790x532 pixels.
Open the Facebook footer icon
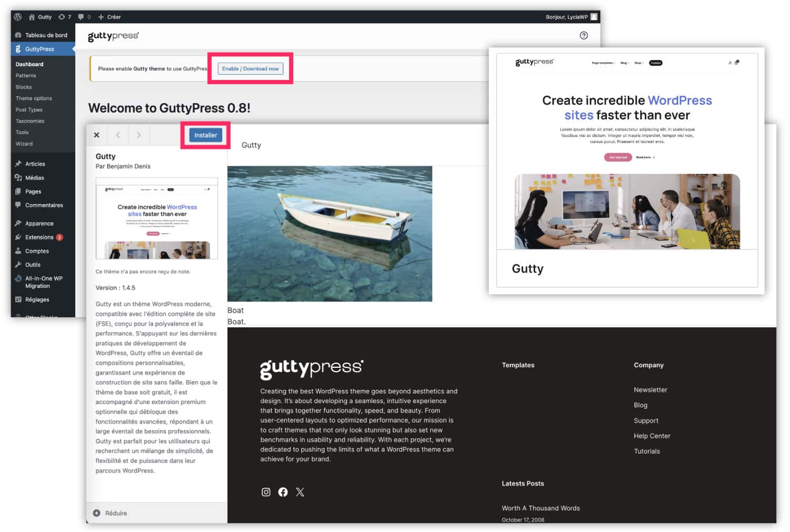pos(283,492)
